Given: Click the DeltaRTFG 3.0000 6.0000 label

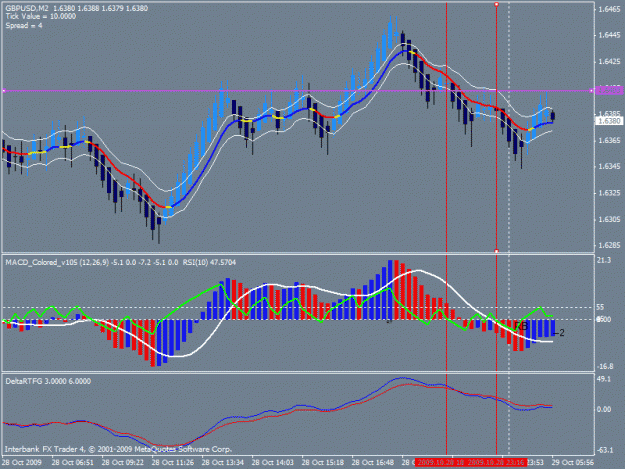Looking at the screenshot, I should 48,381.
